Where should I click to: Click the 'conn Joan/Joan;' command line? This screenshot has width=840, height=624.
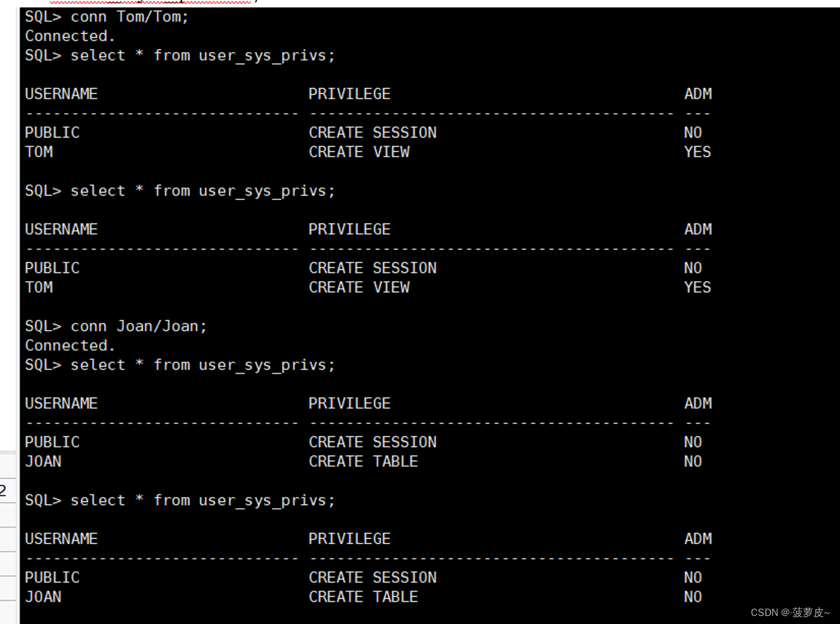(x=116, y=326)
